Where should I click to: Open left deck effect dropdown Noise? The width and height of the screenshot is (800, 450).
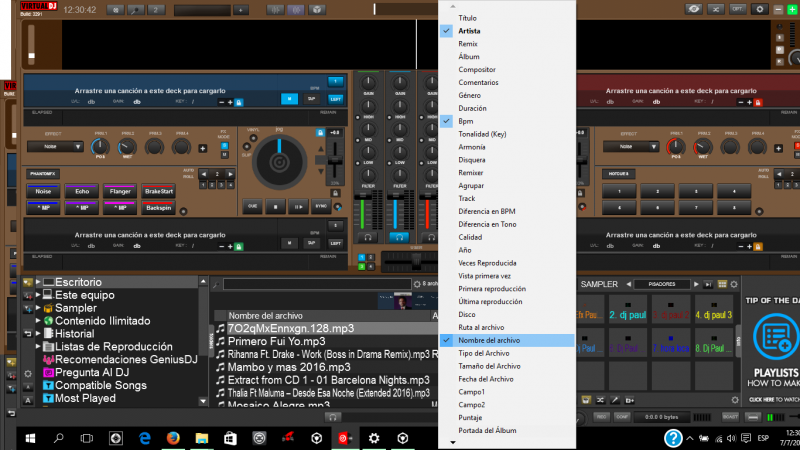[55, 146]
